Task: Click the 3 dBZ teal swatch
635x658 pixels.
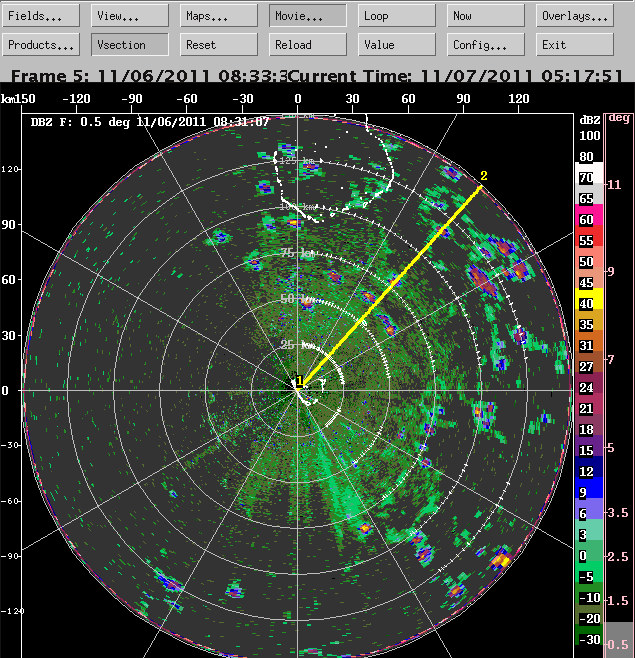Action: click(589, 530)
